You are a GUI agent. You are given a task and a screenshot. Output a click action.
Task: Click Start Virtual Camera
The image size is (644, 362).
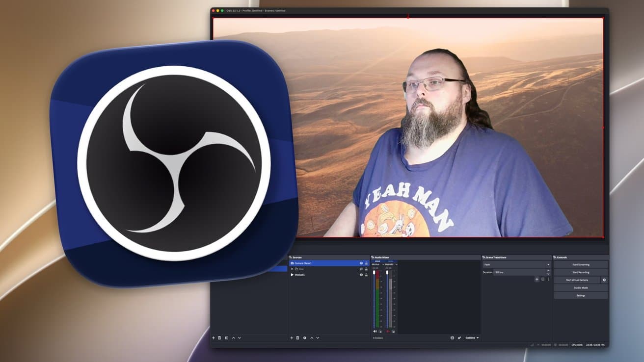click(x=577, y=280)
